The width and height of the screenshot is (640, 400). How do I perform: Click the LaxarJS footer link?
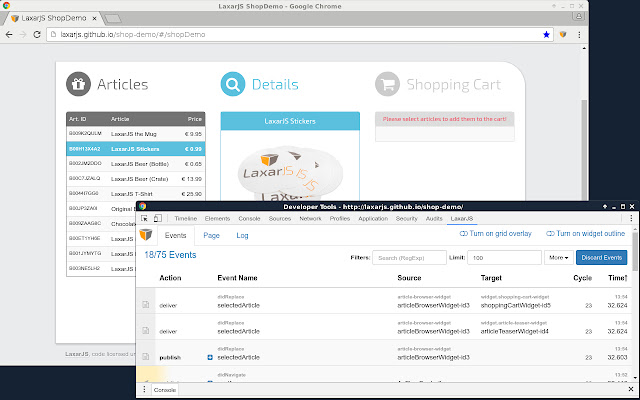click(x=77, y=354)
